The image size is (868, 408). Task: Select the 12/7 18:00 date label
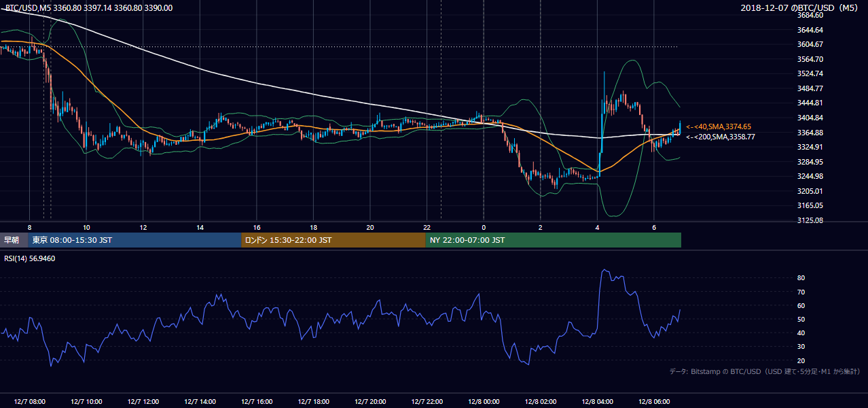pos(313,402)
